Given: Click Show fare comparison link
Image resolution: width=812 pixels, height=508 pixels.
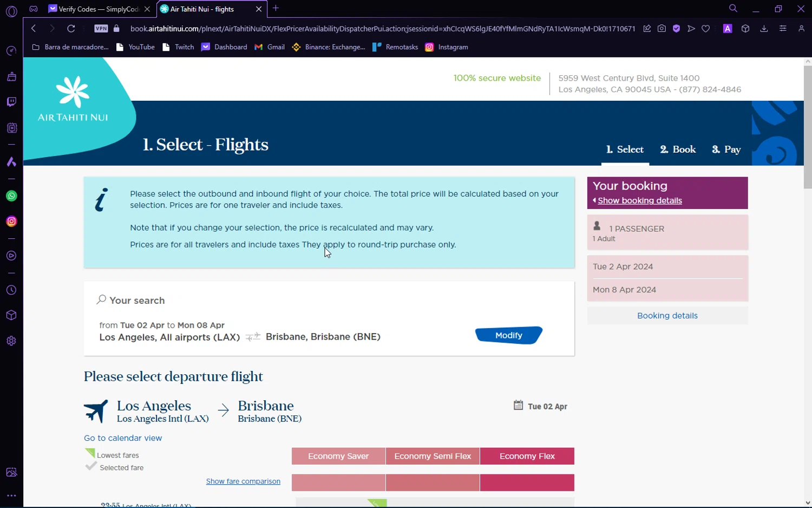Looking at the screenshot, I should pos(243,481).
